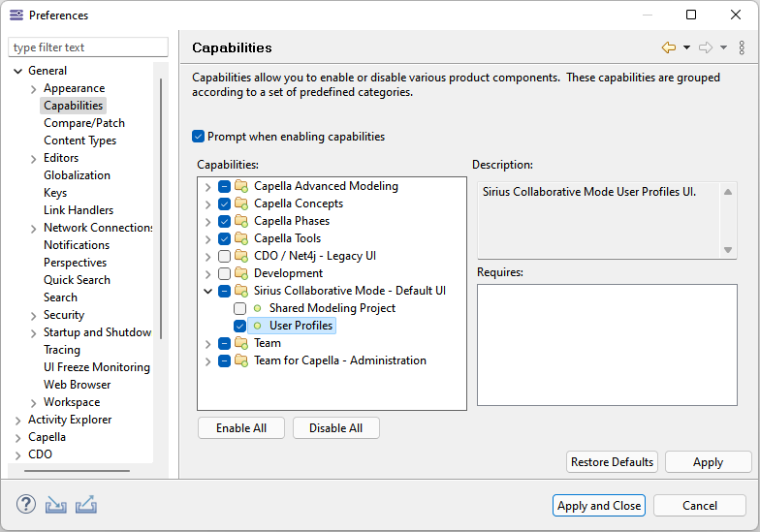Image resolution: width=760 pixels, height=532 pixels.
Task: Click the Export preferences icon
Action: (x=85, y=505)
